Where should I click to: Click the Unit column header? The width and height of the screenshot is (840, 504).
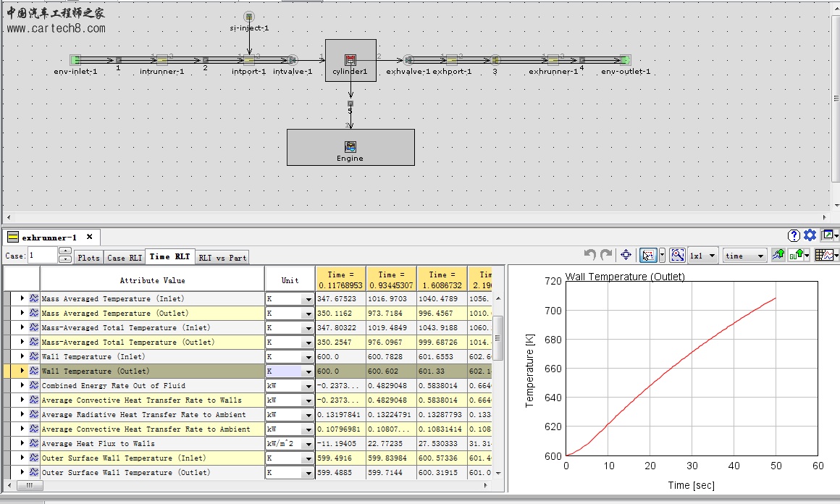click(290, 280)
